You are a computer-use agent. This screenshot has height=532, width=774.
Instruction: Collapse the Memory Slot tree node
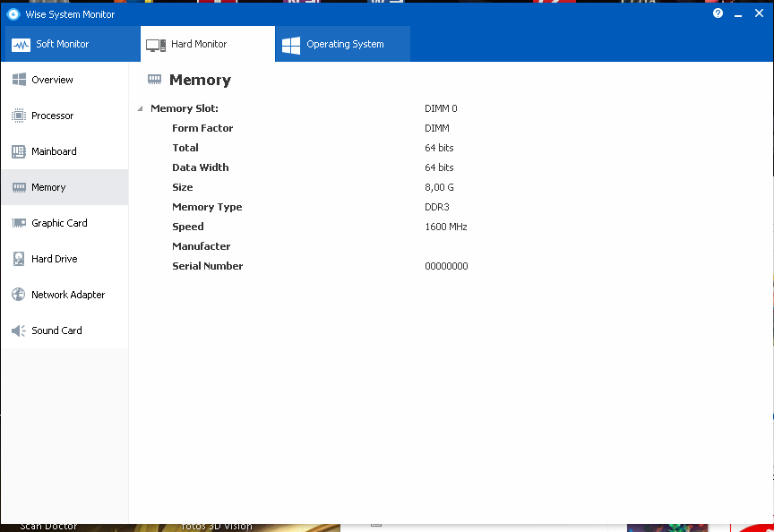(x=140, y=108)
